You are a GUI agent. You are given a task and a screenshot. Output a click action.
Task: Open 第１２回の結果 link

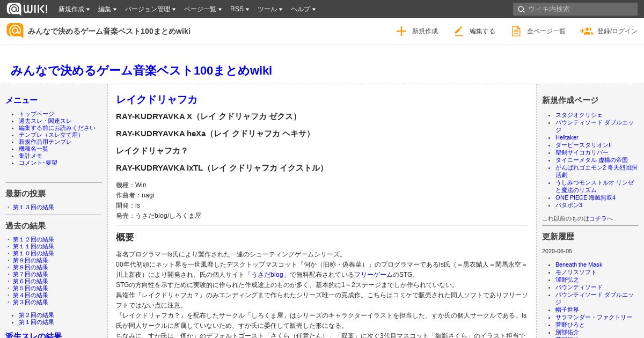click(x=33, y=239)
